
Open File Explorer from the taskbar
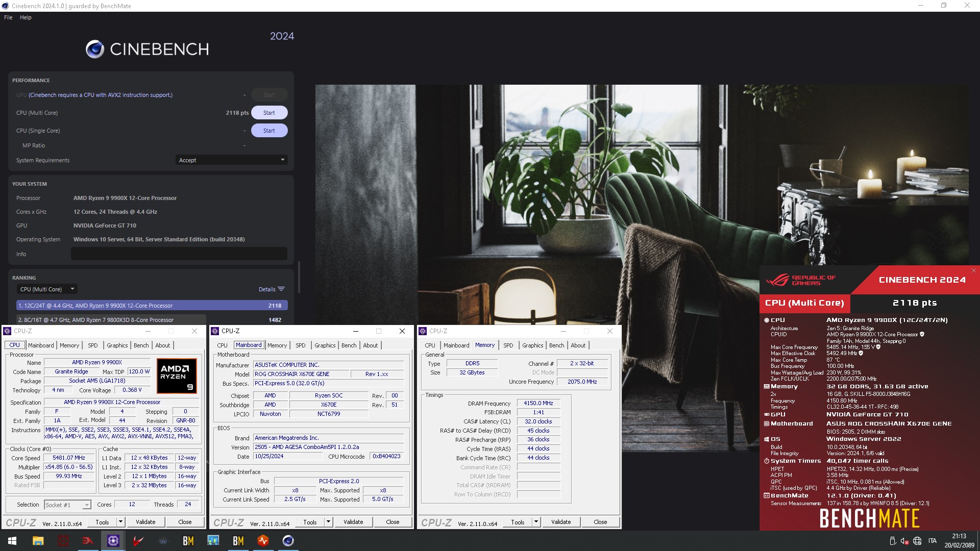point(38,541)
